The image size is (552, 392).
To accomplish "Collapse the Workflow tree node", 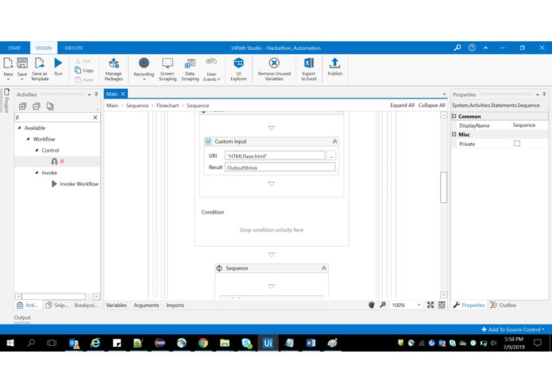I will (x=28, y=139).
